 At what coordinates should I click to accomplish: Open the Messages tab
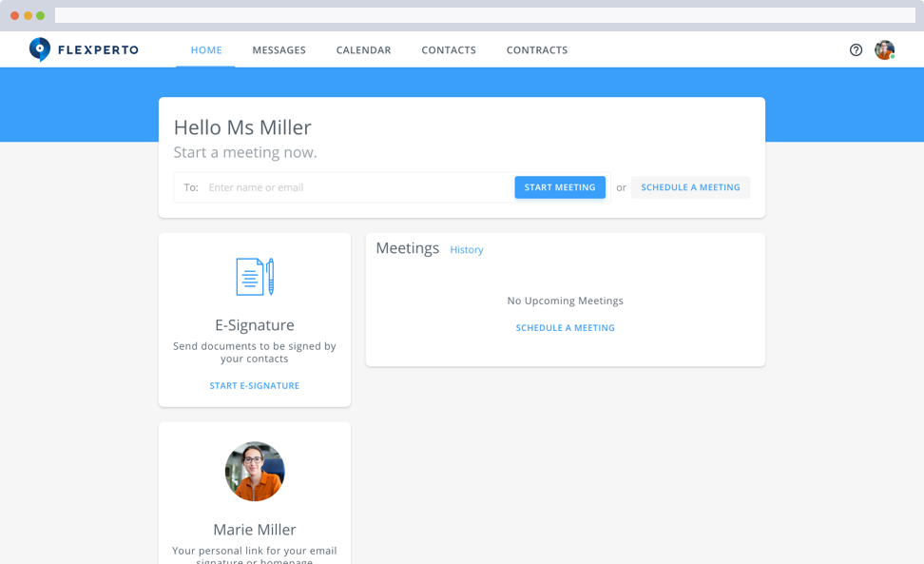279,50
